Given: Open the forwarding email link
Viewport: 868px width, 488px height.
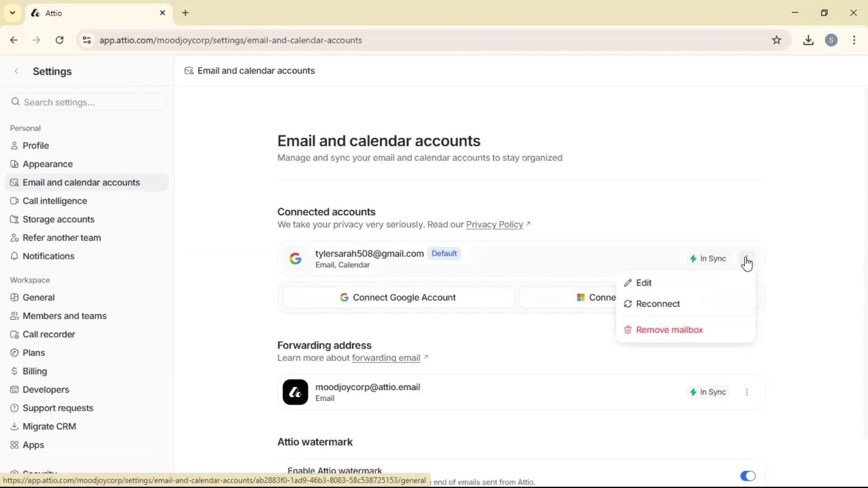Looking at the screenshot, I should [x=386, y=358].
